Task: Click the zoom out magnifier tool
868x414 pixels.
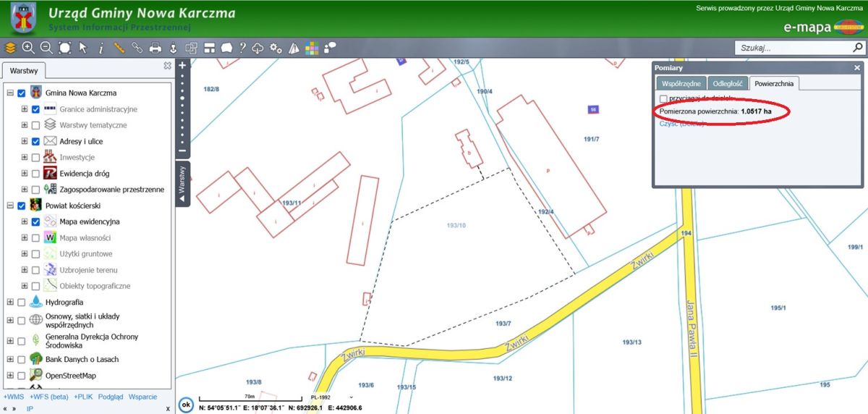Action: [x=46, y=48]
